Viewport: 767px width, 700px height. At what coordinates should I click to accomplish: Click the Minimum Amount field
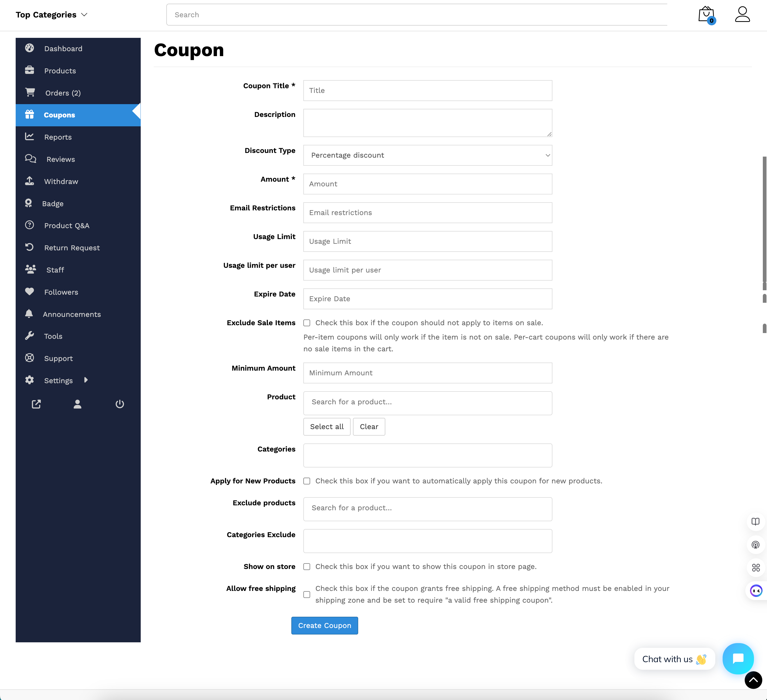click(428, 373)
